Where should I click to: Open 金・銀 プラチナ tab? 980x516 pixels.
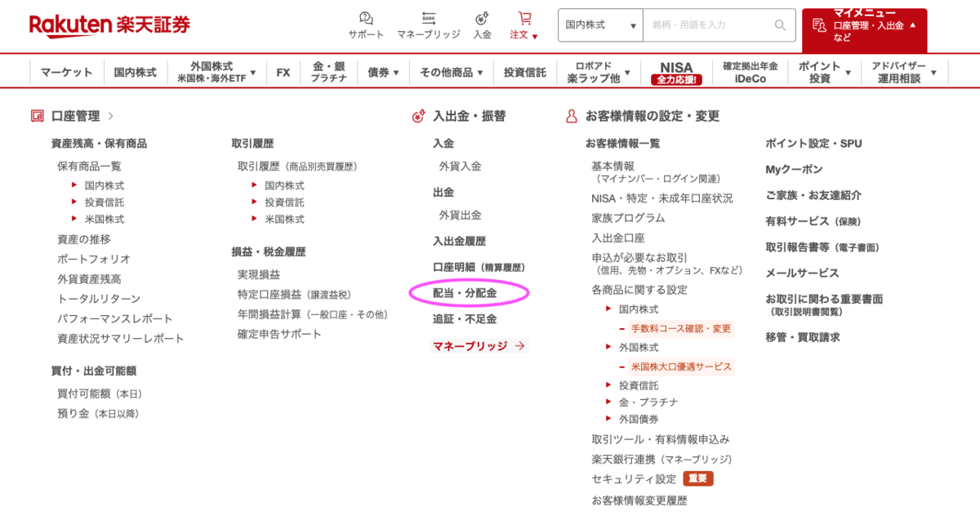coord(329,73)
